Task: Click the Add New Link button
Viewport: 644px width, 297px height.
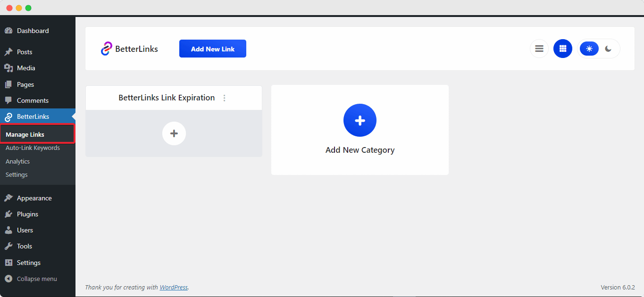Action: pyautogui.click(x=212, y=48)
